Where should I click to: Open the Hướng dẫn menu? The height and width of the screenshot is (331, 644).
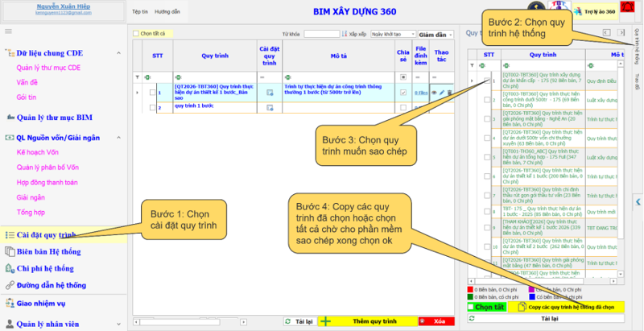(167, 12)
